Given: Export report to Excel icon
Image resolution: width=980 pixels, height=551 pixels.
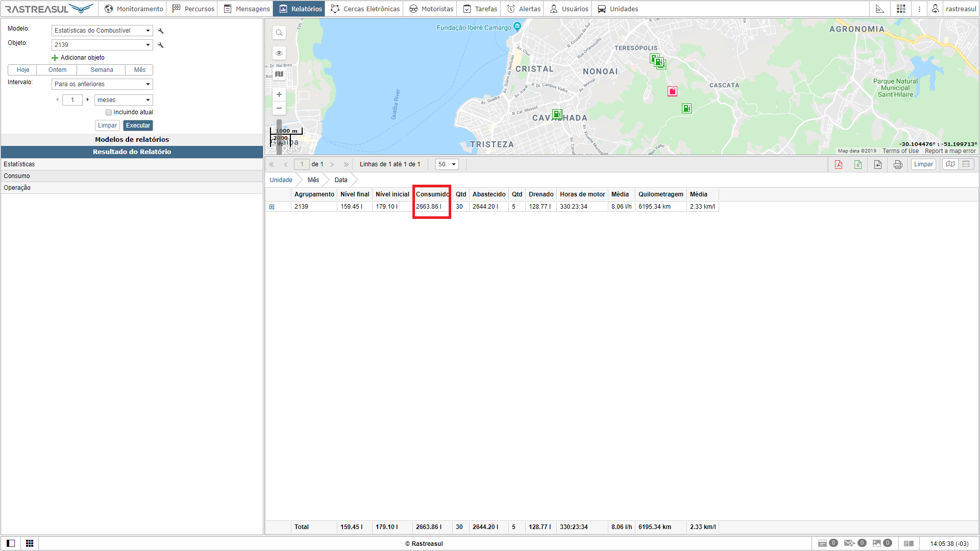Looking at the screenshot, I should [858, 164].
